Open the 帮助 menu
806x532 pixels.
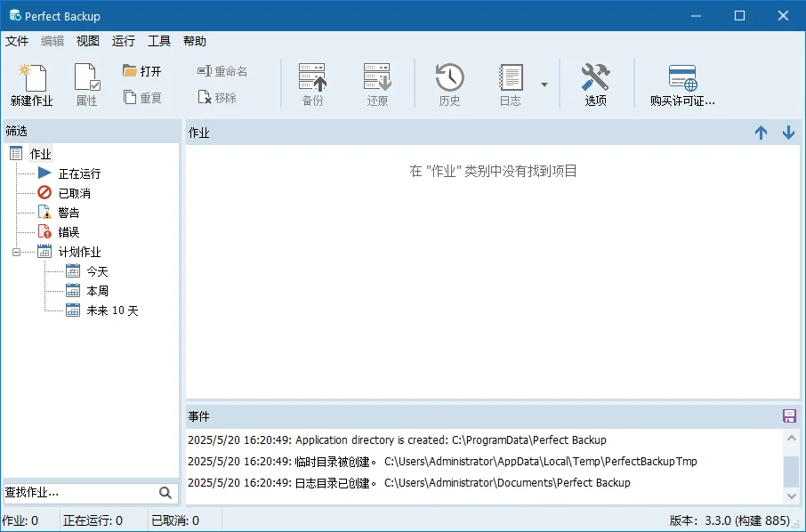pos(195,41)
